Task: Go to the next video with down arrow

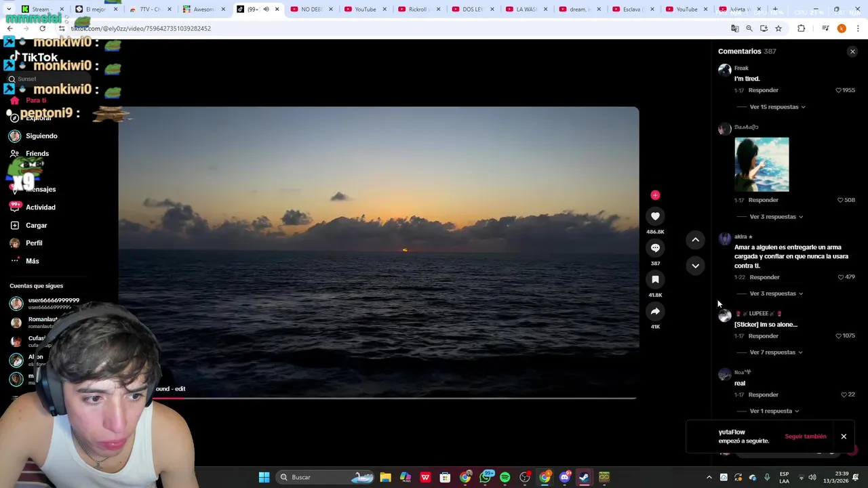Action: click(695, 266)
